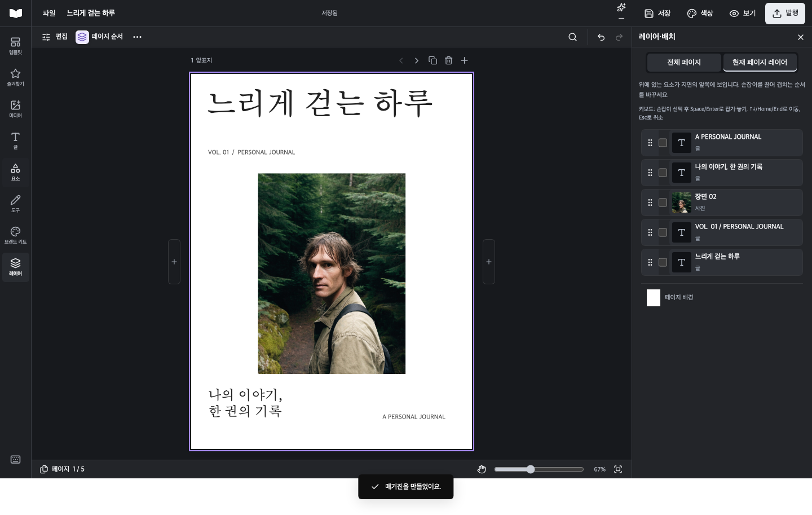This screenshot has width=812, height=515.
Task: Click the 저장 save button
Action: [x=657, y=14]
